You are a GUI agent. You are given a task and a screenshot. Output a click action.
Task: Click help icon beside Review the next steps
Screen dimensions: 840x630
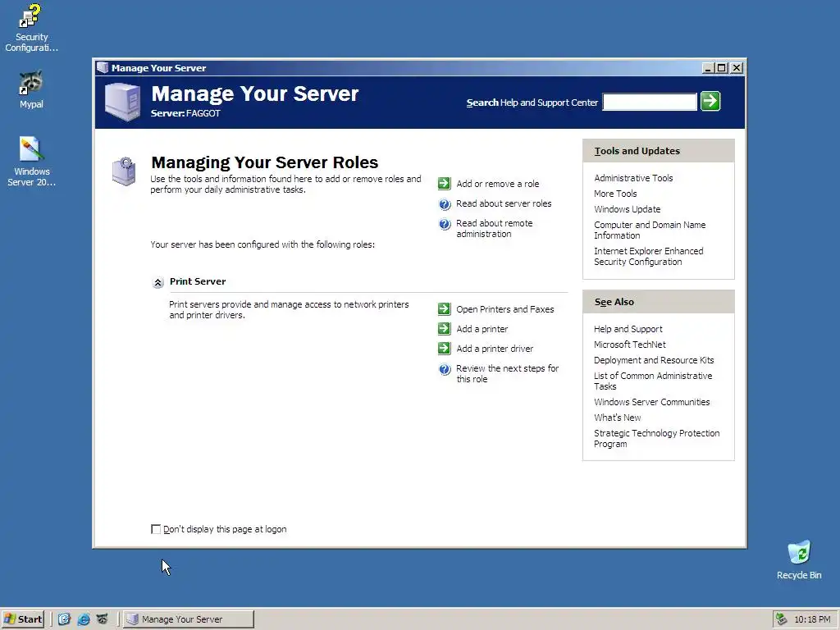(x=445, y=369)
